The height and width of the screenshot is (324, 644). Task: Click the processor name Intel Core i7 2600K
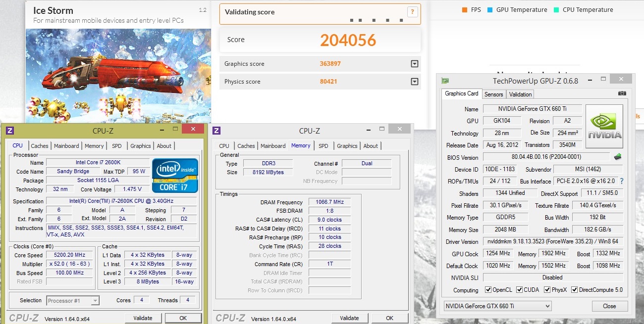coord(98,163)
